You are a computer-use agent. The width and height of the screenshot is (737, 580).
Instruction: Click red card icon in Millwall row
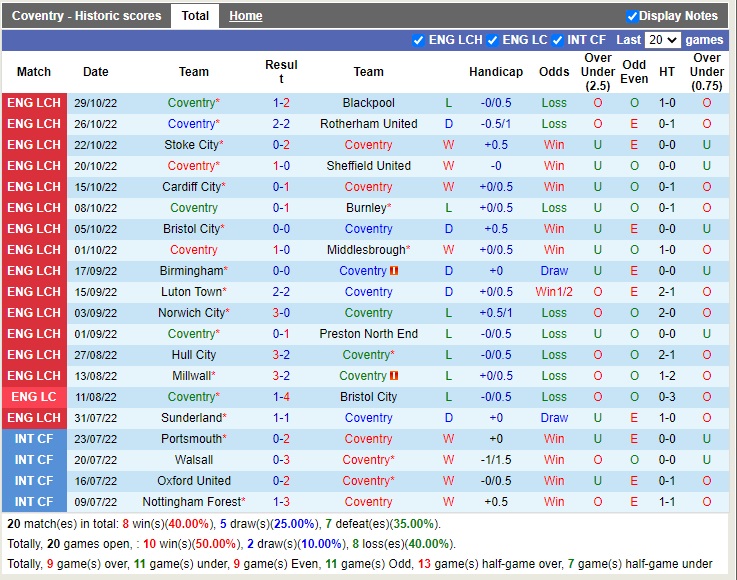point(394,376)
